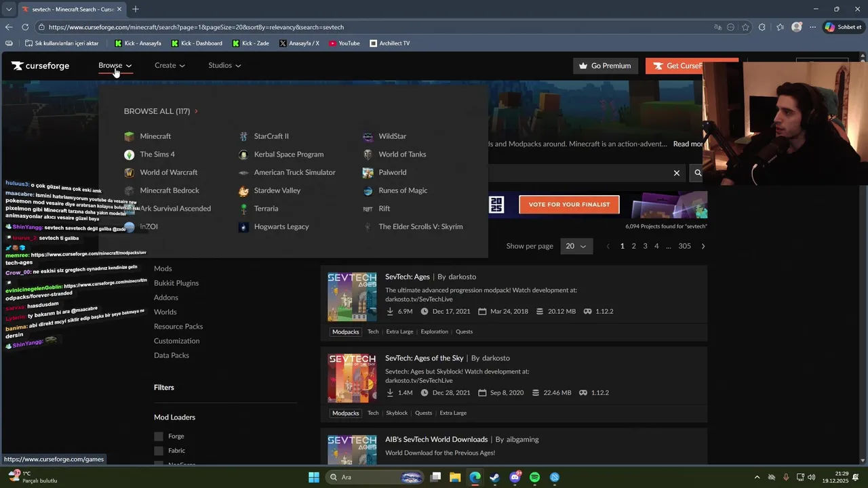Viewport: 868px width, 488px height.
Task: Click the Exploration tag on SevTech: Ages
Action: pos(434,331)
